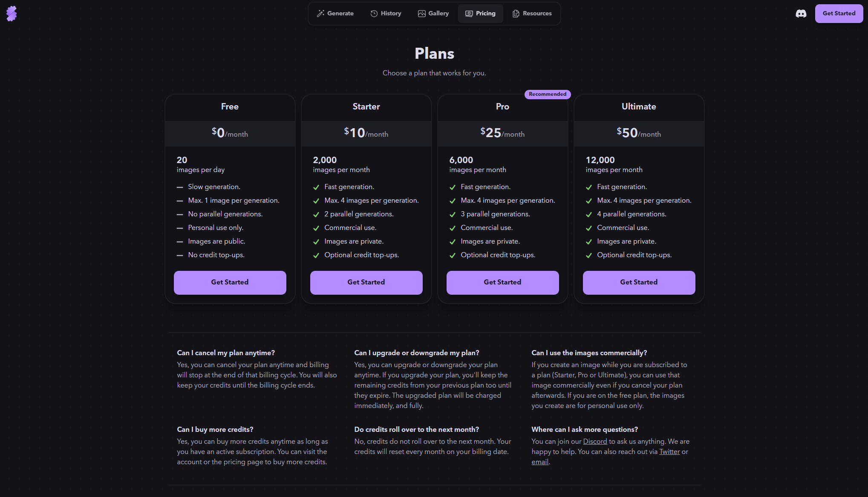868x497 pixels.
Task: Click the Generate magic wand icon
Action: (x=320, y=14)
